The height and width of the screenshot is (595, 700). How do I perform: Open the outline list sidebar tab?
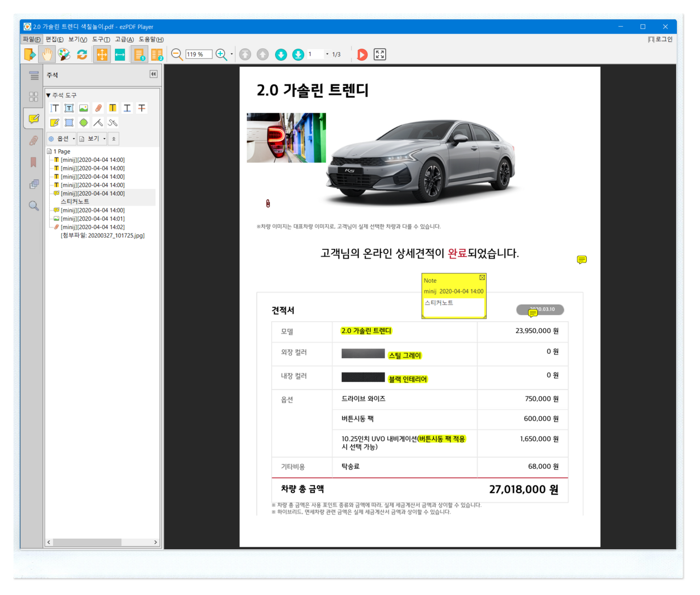pos(34,75)
